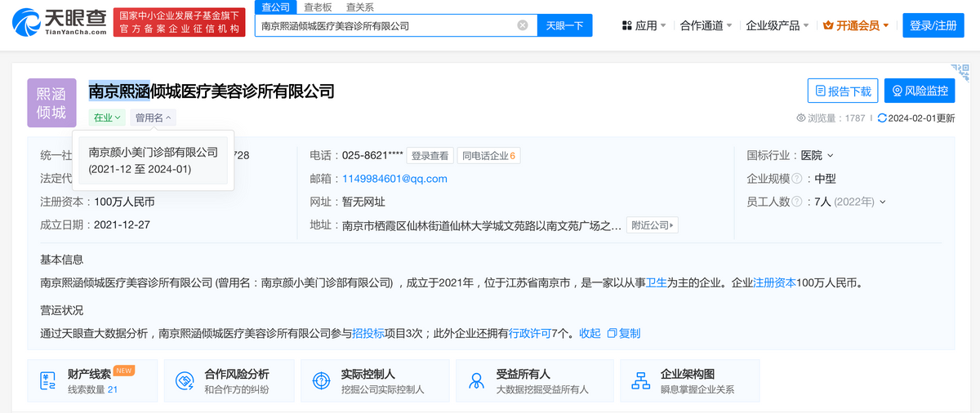The width and height of the screenshot is (980, 413).
Task: Open the 合作风险分析 card icon
Action: pyautogui.click(x=184, y=380)
